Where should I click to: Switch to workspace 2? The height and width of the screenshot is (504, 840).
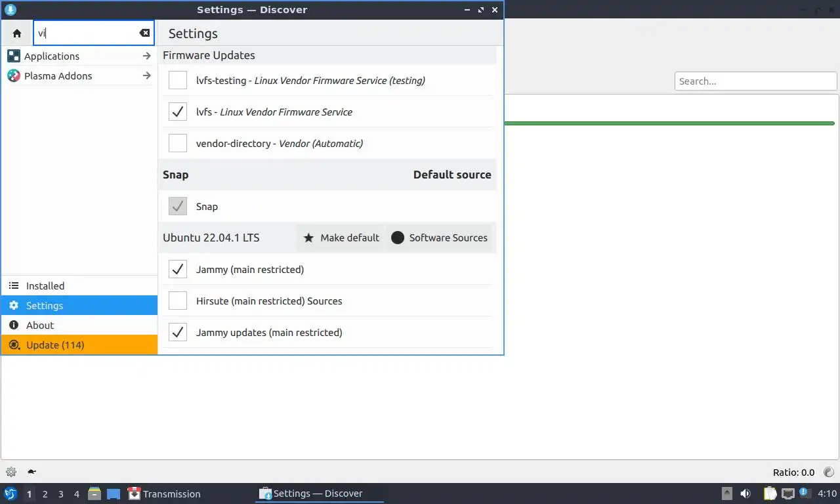[45, 493]
